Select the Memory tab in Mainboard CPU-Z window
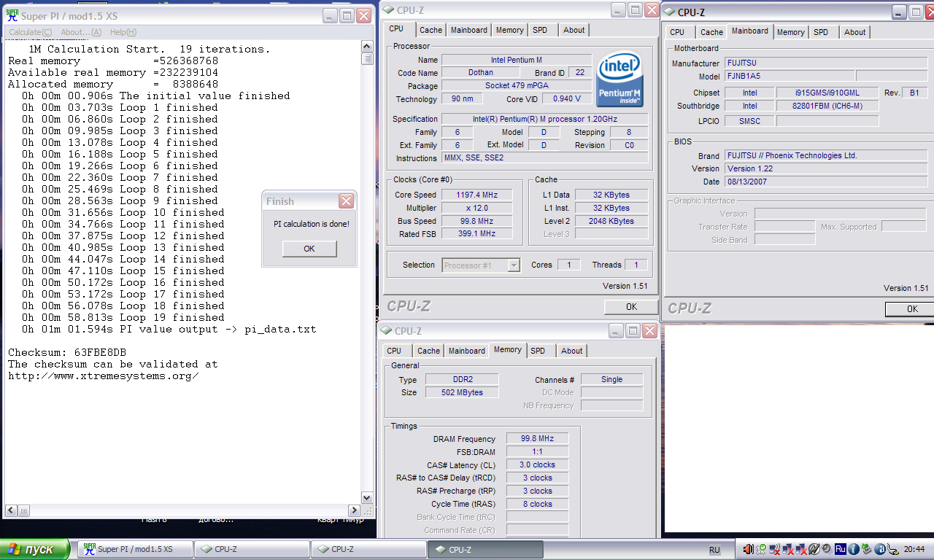 (790, 32)
